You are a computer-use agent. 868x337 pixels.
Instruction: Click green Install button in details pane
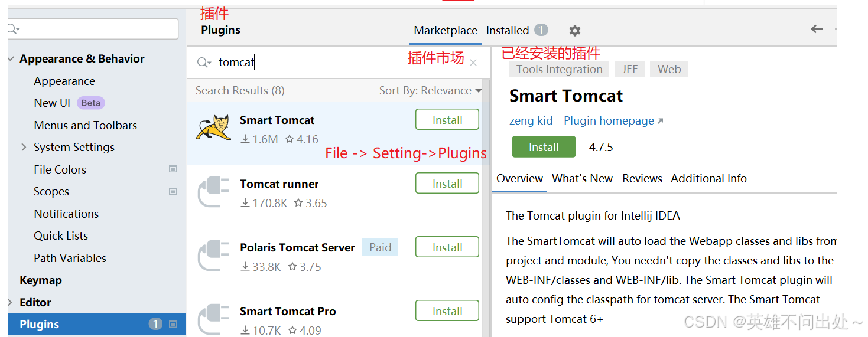pyautogui.click(x=544, y=147)
